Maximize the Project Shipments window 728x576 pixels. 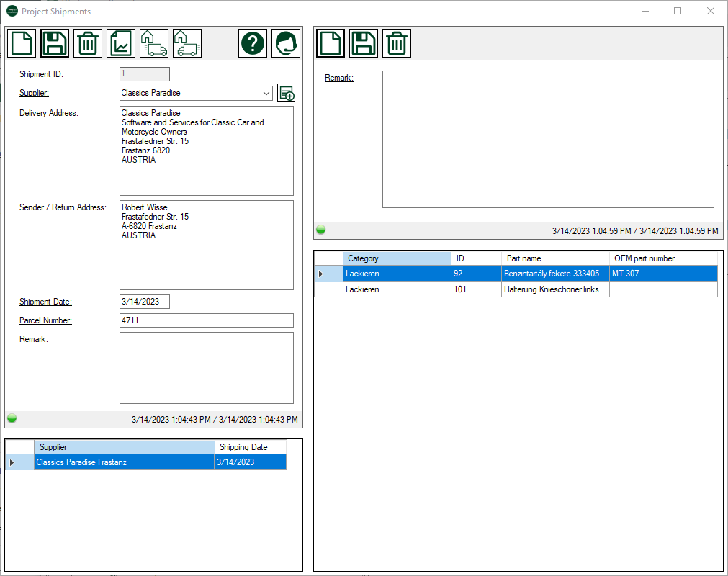point(678,11)
